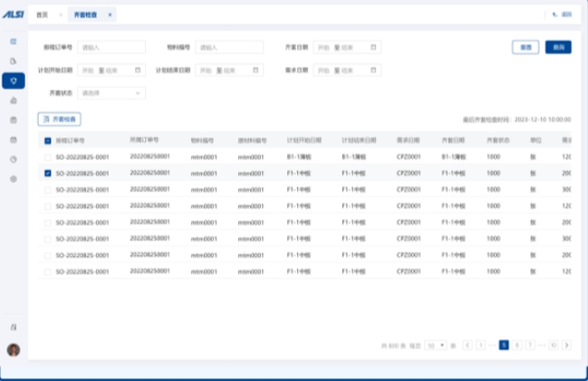
Task: Click the clock icon in the left sidebar
Action: pos(13,159)
